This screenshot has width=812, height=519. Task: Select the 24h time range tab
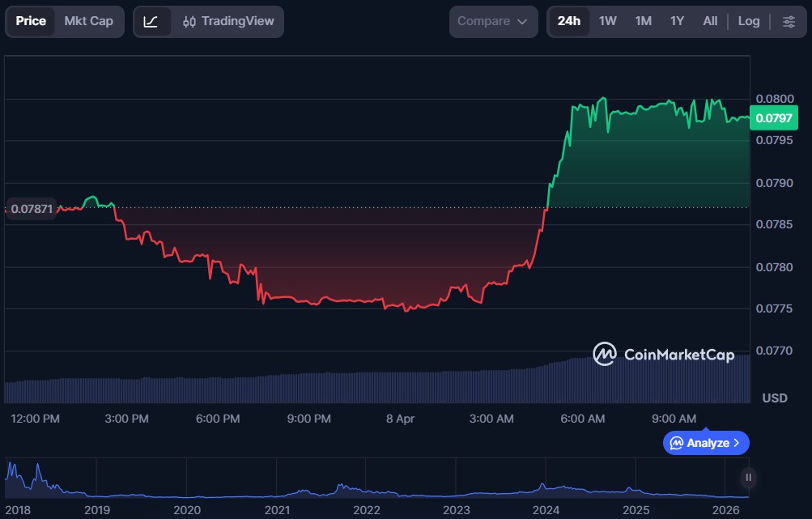569,22
